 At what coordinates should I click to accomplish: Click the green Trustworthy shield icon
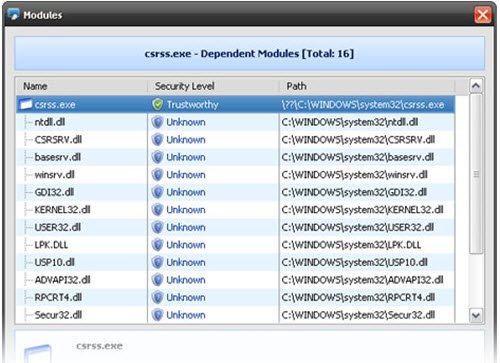[157, 104]
